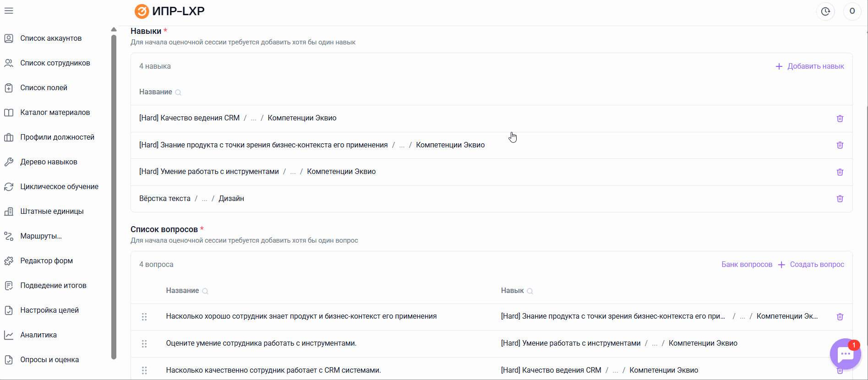Delete the Умение работать с инструментами skill
The width and height of the screenshot is (868, 380).
(840, 172)
